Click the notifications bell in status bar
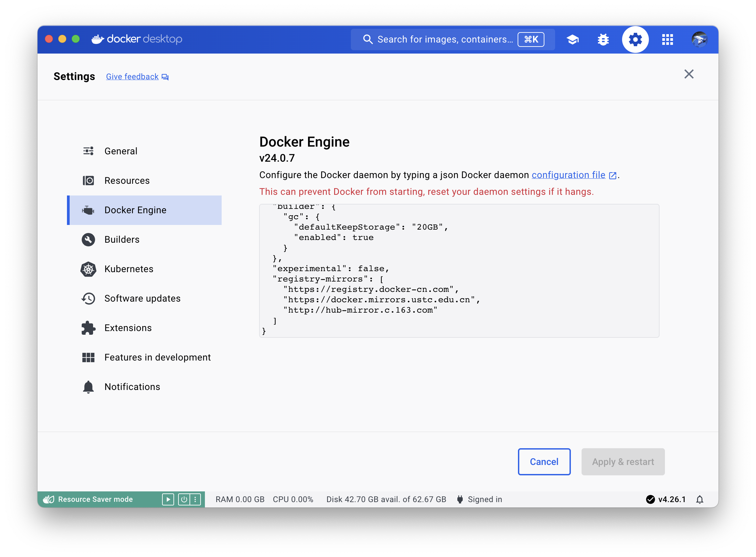This screenshot has width=756, height=557. coord(700,499)
